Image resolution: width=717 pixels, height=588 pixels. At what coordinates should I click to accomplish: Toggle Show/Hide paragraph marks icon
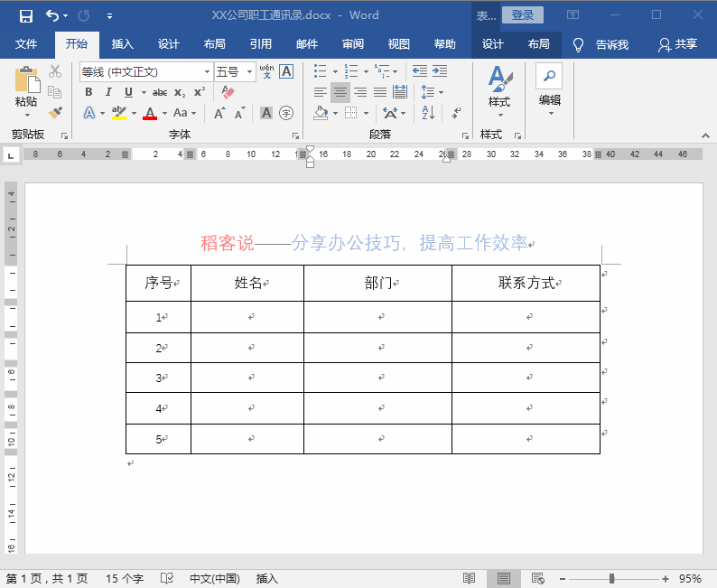(455, 113)
